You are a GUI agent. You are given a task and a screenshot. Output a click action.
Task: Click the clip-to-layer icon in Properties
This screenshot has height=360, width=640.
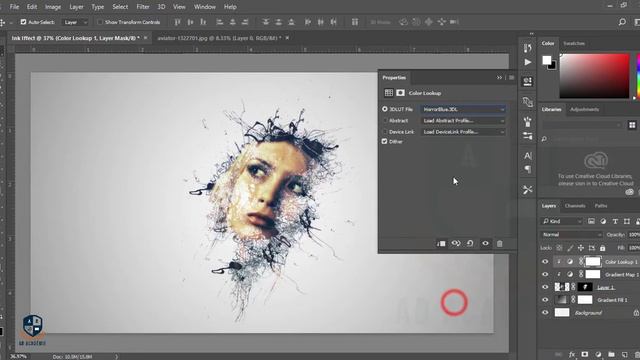[x=441, y=244]
